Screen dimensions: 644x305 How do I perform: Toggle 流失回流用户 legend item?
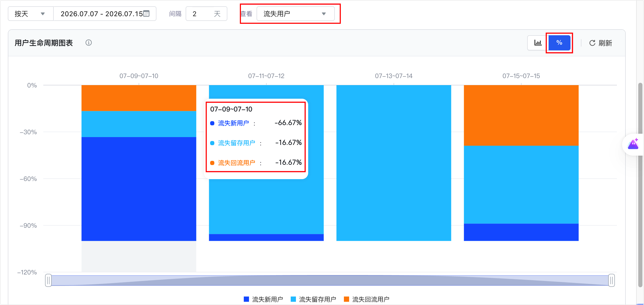point(367,299)
